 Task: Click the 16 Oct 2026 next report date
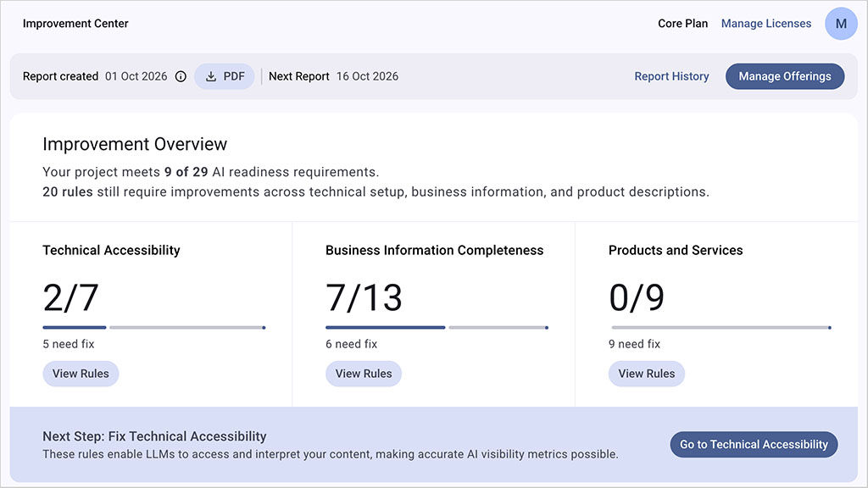[x=368, y=76]
